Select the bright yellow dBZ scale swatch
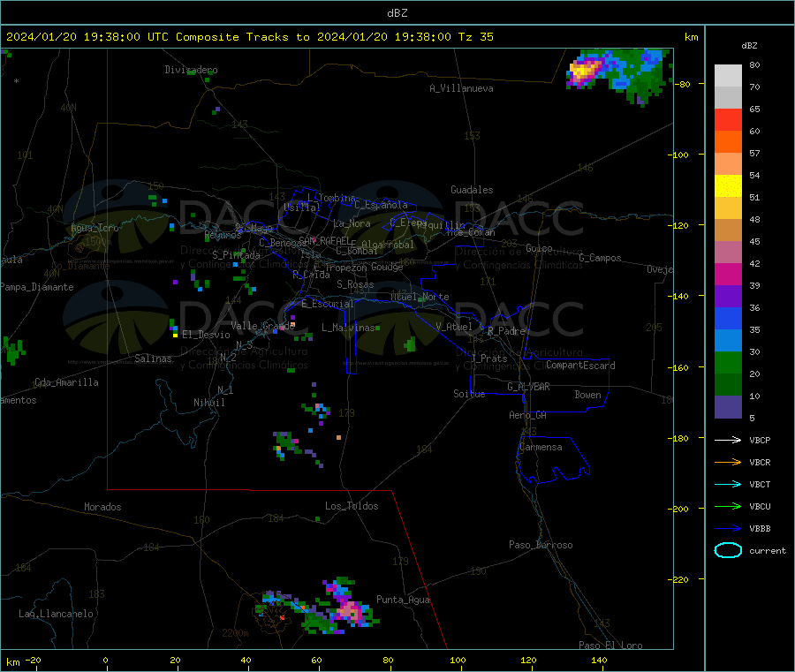The width and height of the screenshot is (795, 672). (x=728, y=186)
